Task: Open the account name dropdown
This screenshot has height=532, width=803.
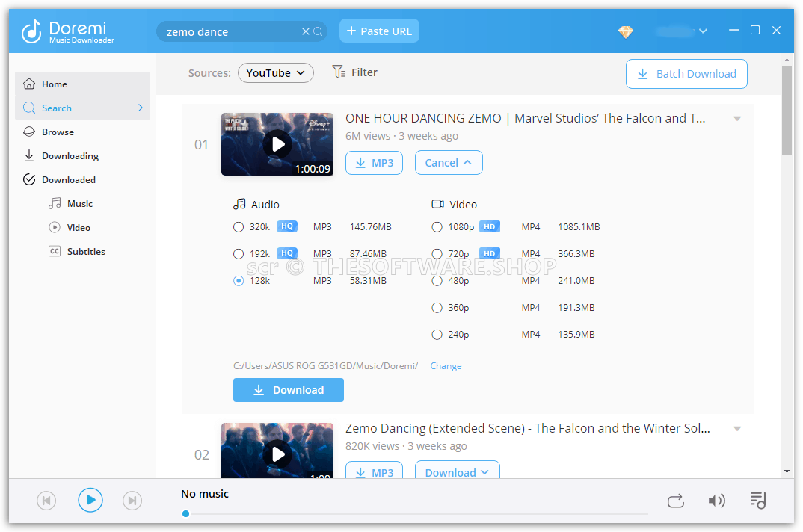Action: [683, 31]
